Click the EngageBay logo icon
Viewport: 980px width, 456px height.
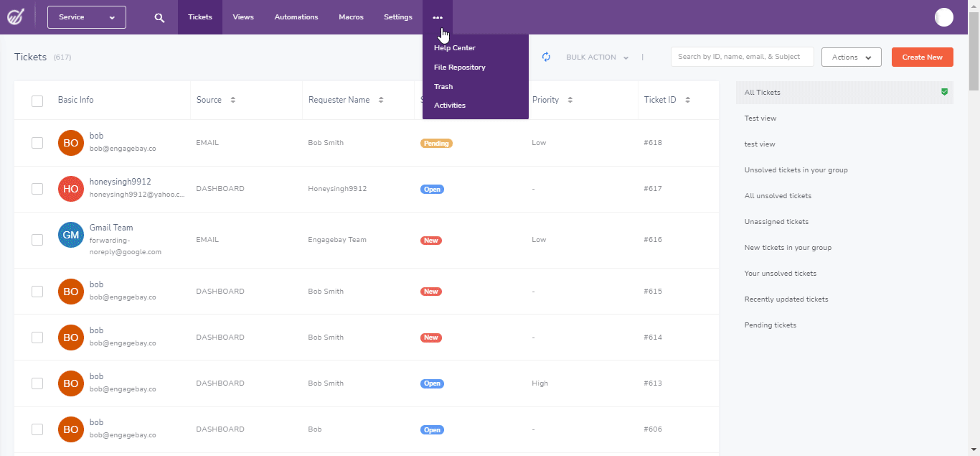[x=16, y=17]
